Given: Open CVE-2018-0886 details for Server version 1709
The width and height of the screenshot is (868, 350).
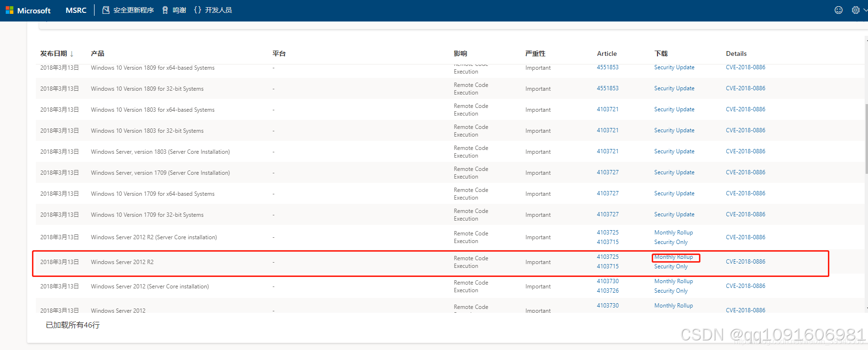Looking at the screenshot, I should [x=745, y=172].
